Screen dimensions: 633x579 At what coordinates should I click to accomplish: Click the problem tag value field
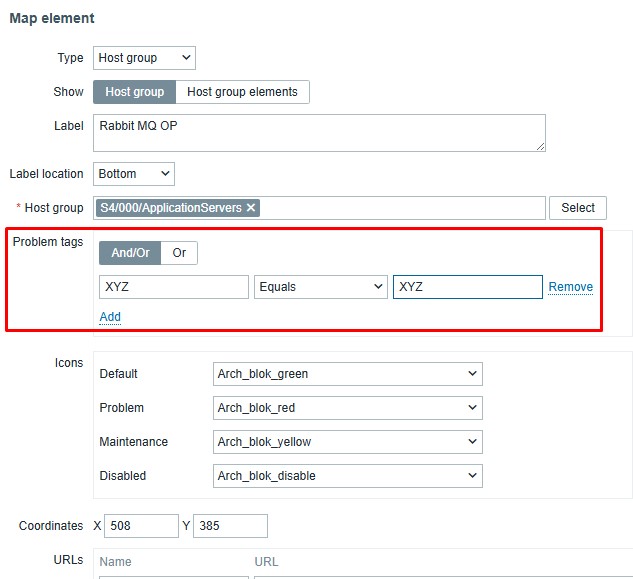click(x=467, y=287)
